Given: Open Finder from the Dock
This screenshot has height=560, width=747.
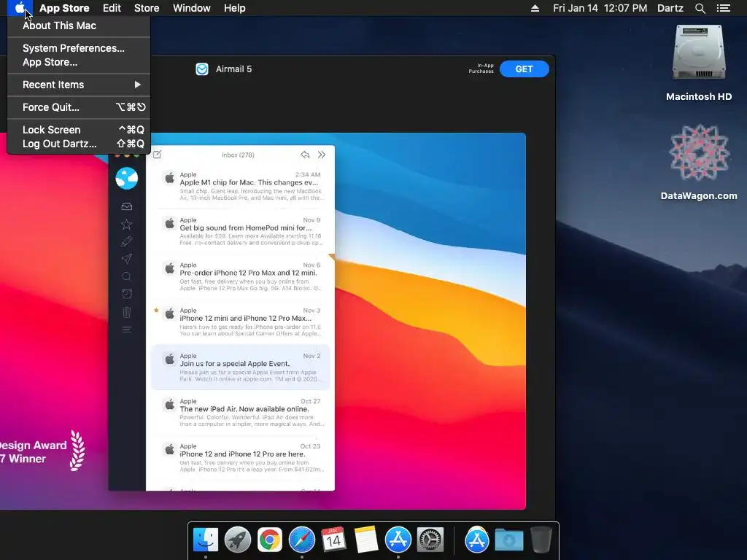Looking at the screenshot, I should pos(205,540).
